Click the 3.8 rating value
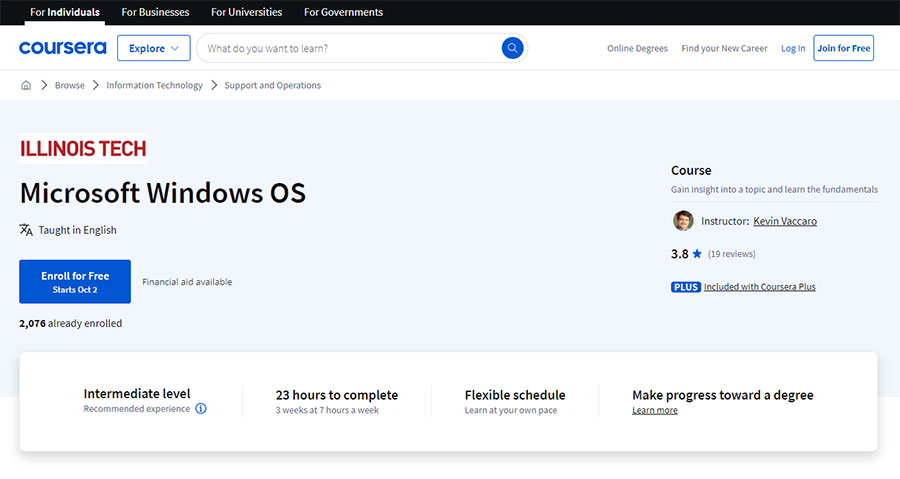 pos(680,254)
